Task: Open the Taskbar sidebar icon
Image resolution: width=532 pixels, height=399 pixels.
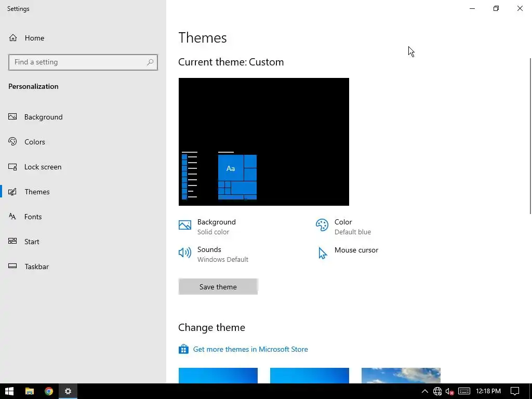Action: 12,266
